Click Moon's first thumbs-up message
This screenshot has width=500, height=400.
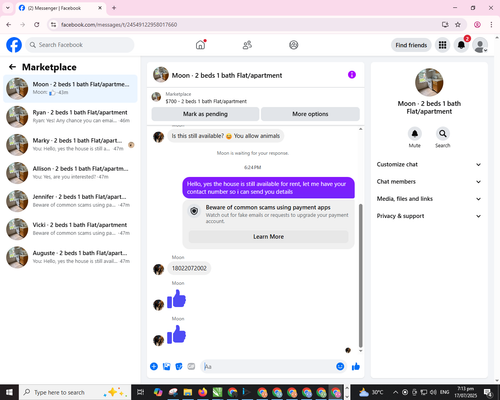(176, 299)
